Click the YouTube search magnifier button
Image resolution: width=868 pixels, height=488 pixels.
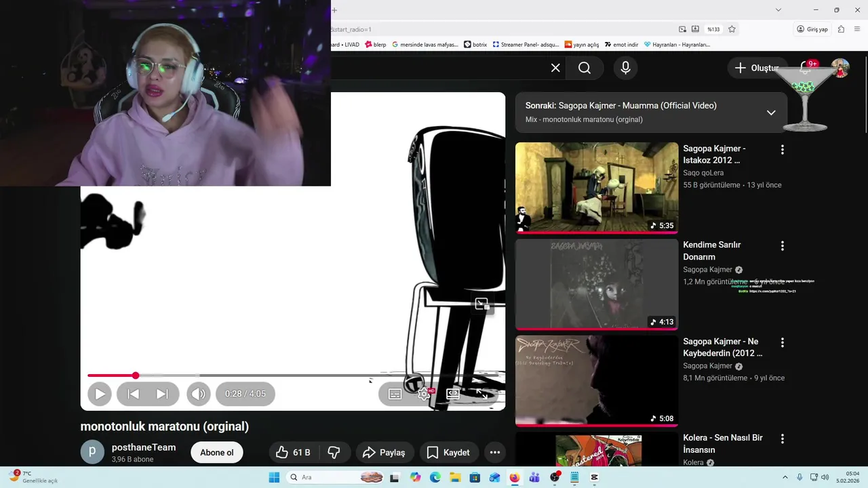[585, 68]
